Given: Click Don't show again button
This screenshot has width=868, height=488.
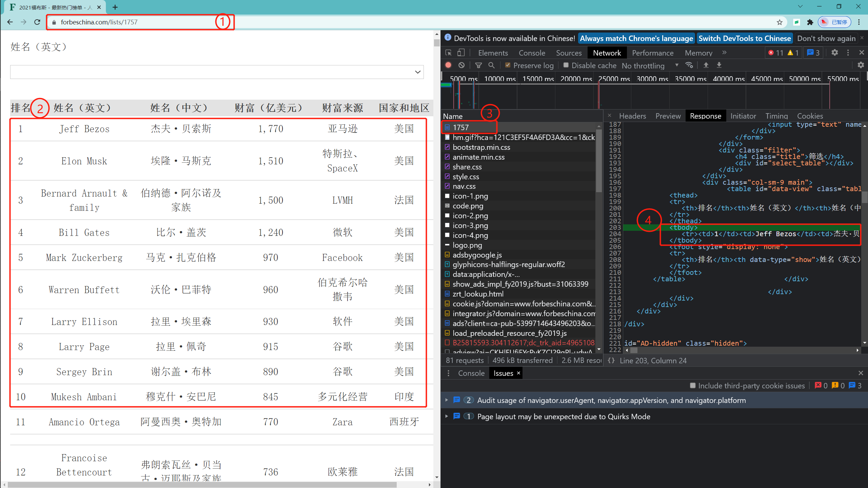Looking at the screenshot, I should [x=826, y=38].
